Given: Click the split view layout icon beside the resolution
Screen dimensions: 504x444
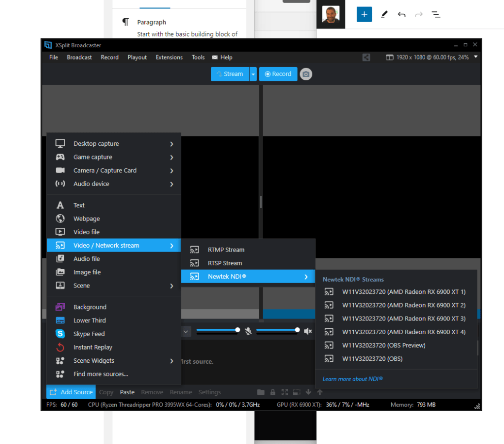Looking at the screenshot, I should [389, 58].
